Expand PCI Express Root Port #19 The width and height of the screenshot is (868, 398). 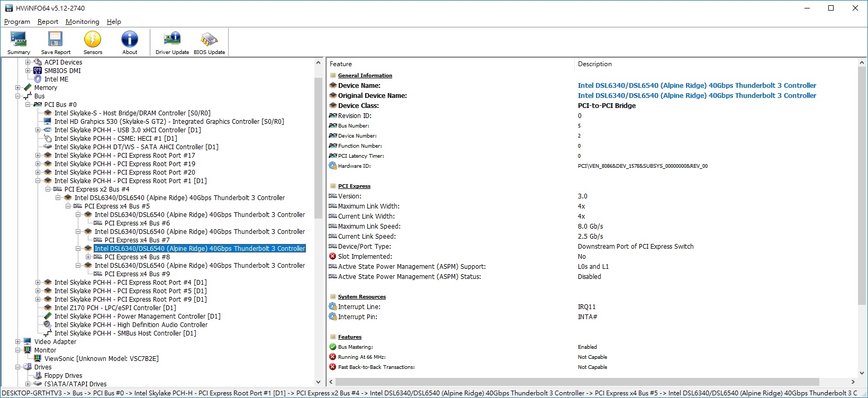[x=38, y=164]
